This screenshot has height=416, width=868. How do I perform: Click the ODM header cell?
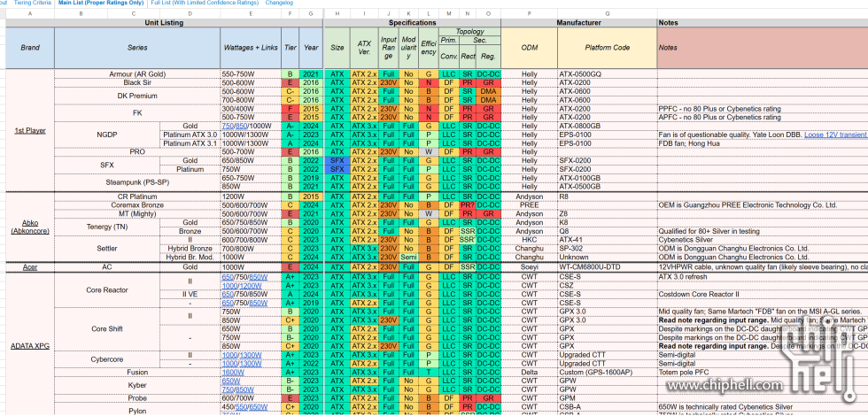pyautogui.click(x=530, y=48)
